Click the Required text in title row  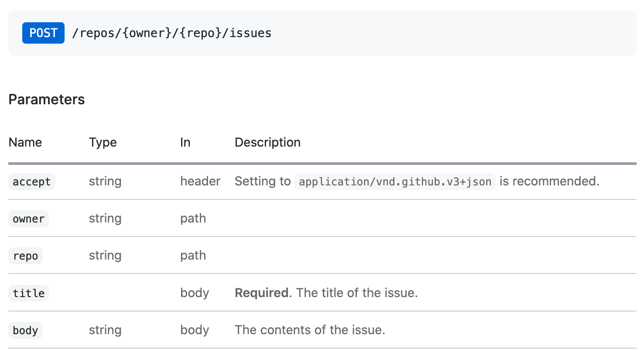click(261, 293)
